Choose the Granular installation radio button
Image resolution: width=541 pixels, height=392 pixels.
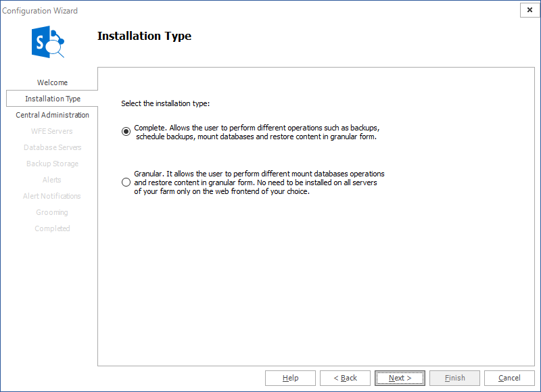pos(126,182)
